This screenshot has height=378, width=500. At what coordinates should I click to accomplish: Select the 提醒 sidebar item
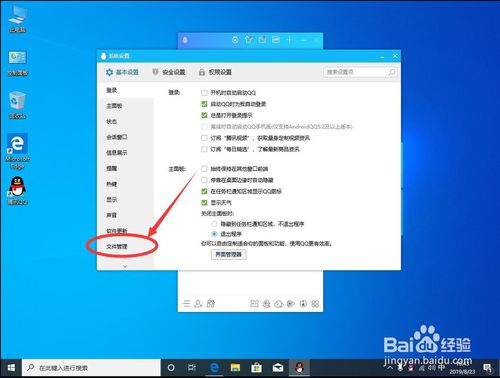click(125, 168)
